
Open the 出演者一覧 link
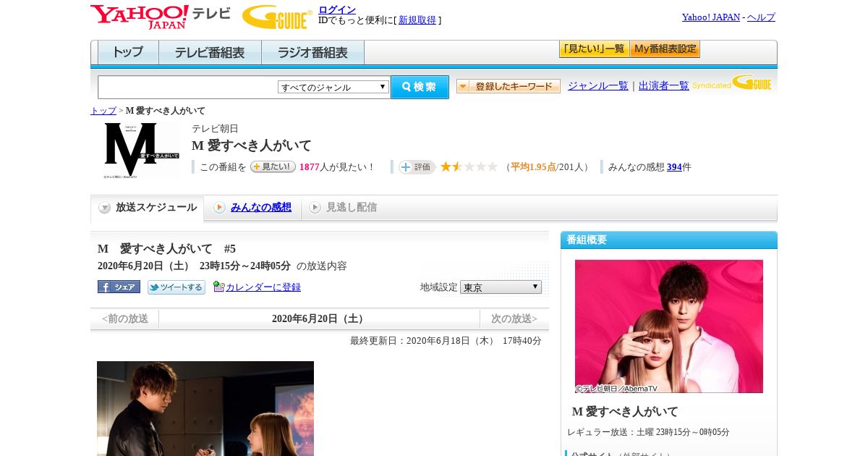click(664, 85)
